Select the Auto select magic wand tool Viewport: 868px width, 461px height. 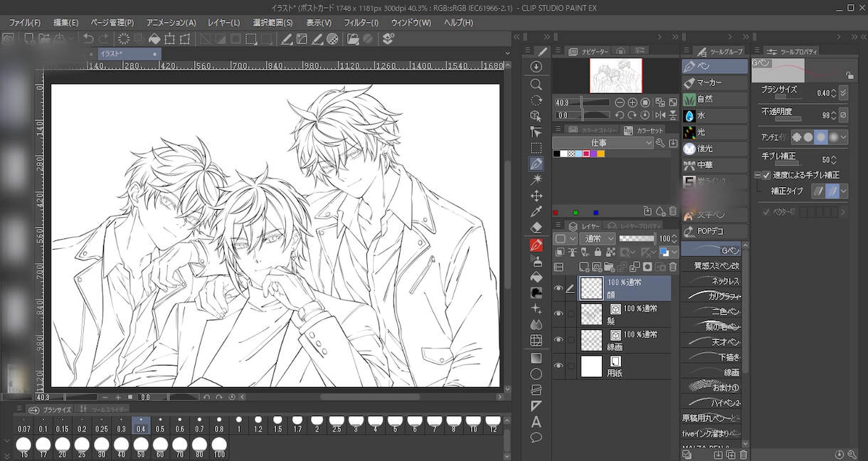coord(536,179)
